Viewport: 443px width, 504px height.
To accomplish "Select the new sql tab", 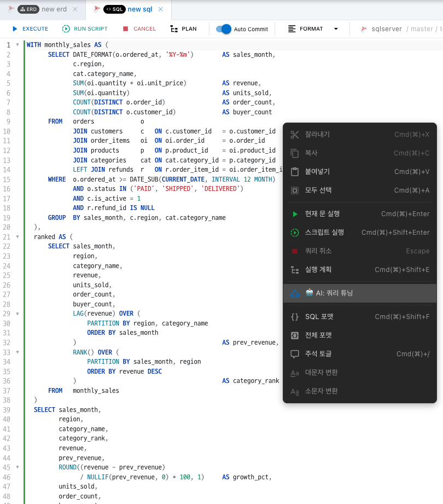I will pyautogui.click(x=129, y=9).
